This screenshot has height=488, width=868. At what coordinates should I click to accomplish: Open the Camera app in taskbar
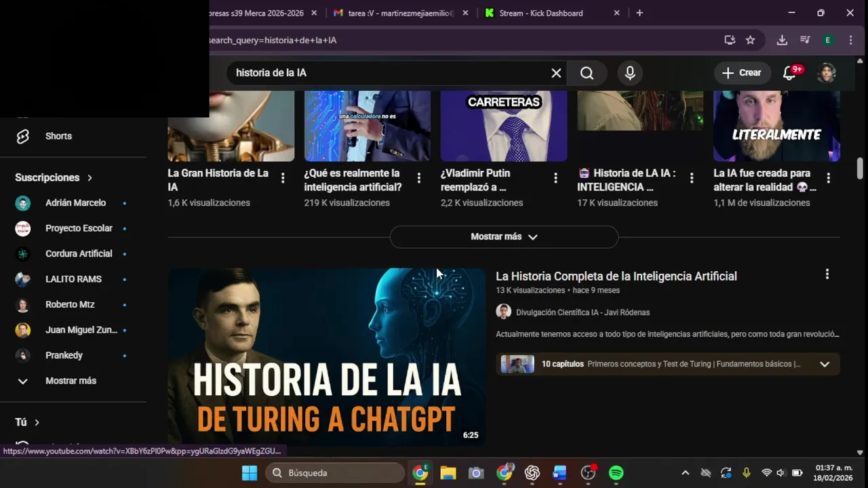click(x=476, y=473)
